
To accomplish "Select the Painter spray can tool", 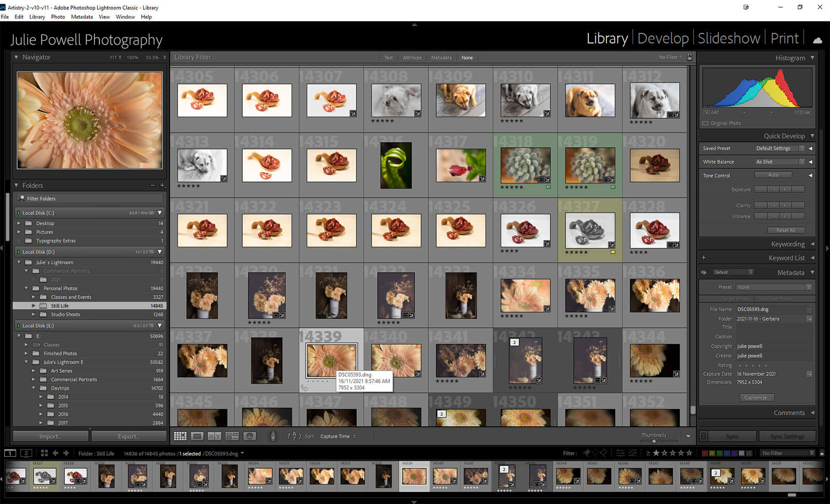I will 273,436.
